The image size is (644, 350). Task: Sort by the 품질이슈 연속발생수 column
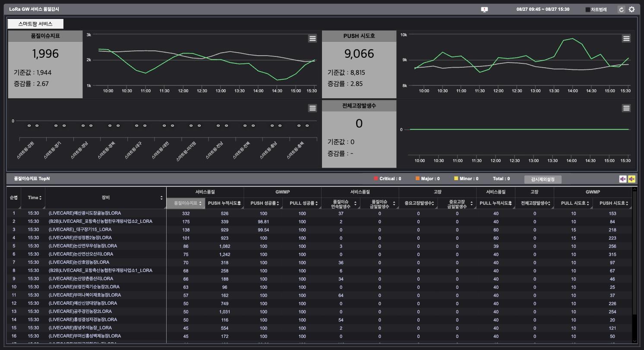point(341,203)
